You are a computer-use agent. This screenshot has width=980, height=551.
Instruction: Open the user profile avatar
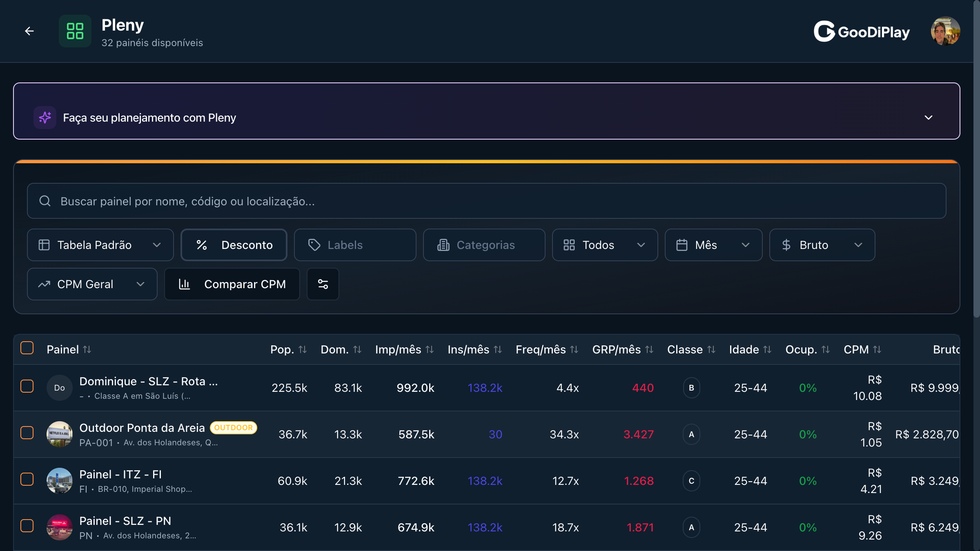pos(945,31)
